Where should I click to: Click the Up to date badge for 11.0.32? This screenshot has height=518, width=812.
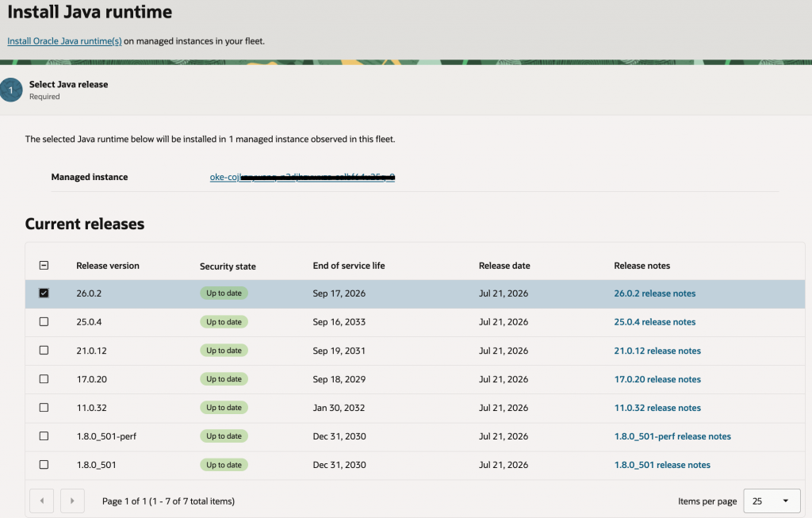pos(224,407)
